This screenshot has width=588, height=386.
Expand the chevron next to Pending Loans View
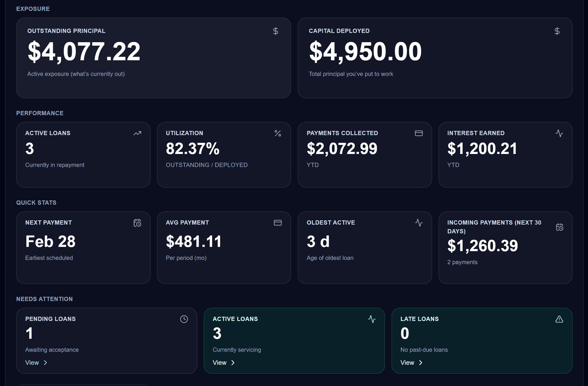(45, 362)
